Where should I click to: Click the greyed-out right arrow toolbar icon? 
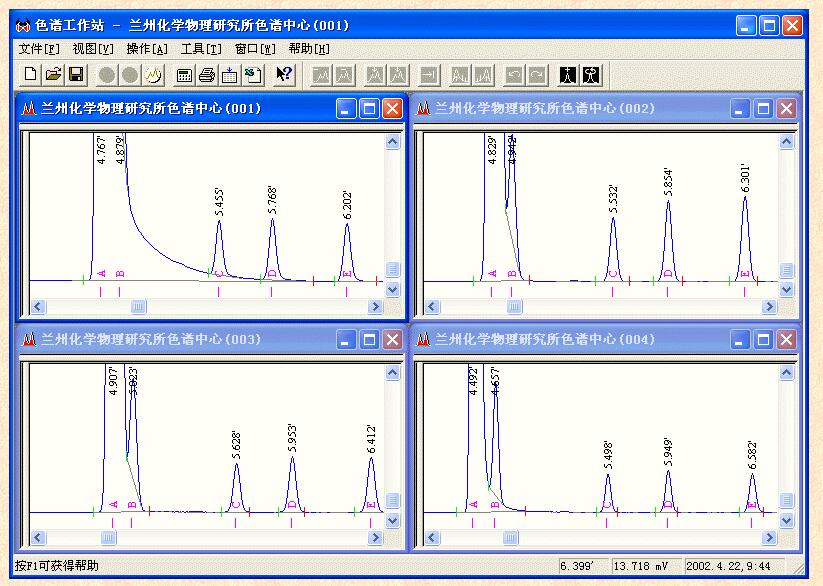pos(429,75)
